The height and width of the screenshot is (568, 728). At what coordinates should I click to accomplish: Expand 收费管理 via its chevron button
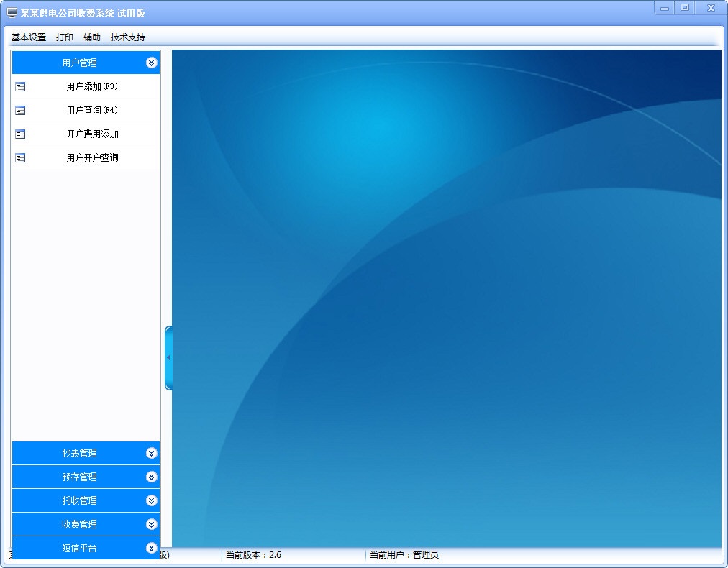coord(151,524)
